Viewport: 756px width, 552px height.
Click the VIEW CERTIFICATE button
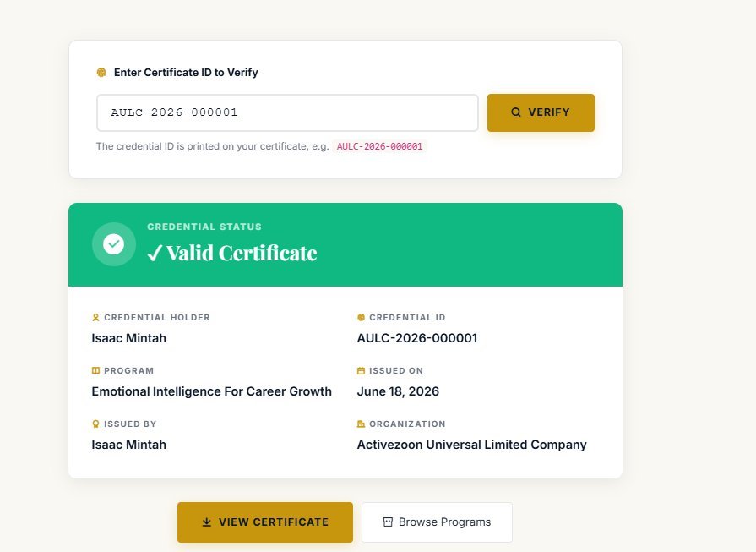coord(265,522)
